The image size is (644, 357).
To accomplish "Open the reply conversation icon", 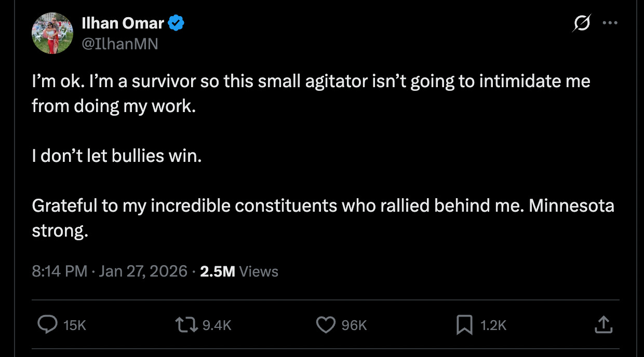I will 48,324.
